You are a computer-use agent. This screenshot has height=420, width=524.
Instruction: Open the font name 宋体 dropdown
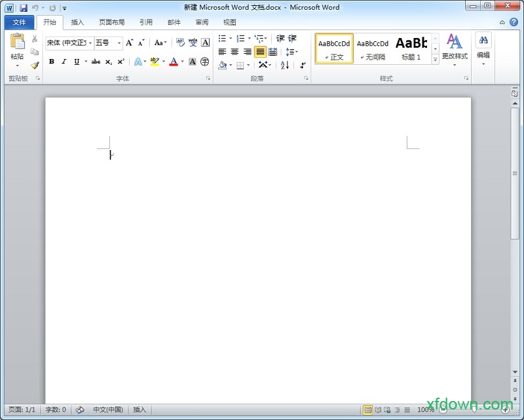click(x=90, y=43)
